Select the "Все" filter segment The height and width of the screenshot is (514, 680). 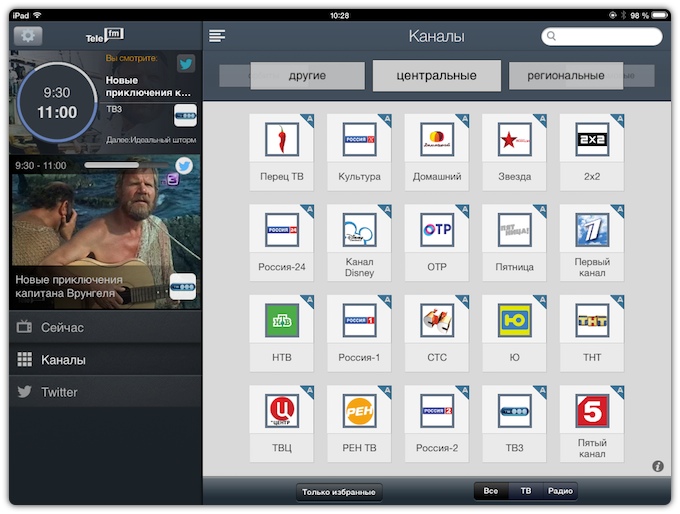tap(491, 491)
